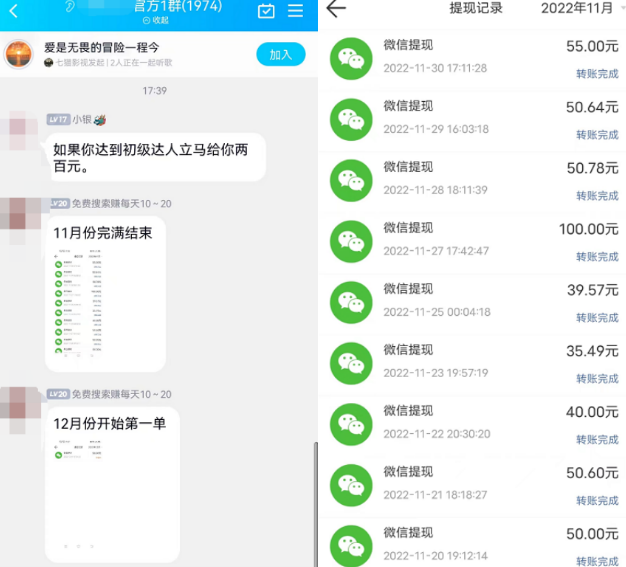Click the sunset song cover avatar

(19, 54)
